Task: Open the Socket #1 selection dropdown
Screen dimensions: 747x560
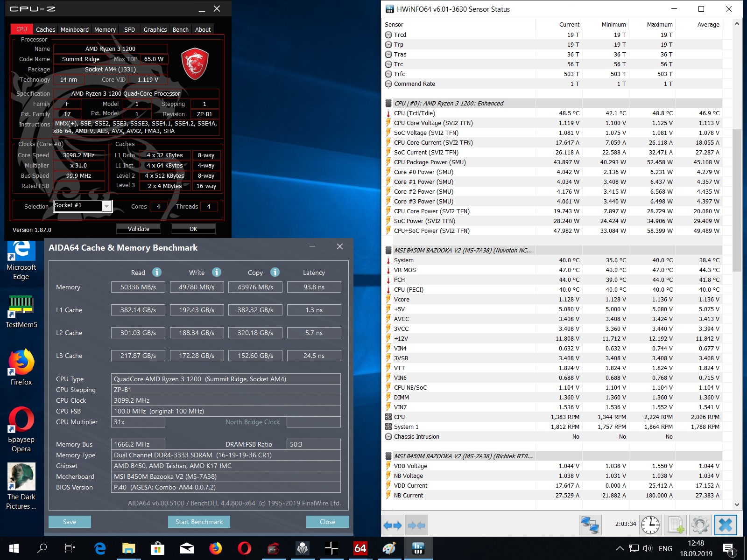Action: pos(107,206)
